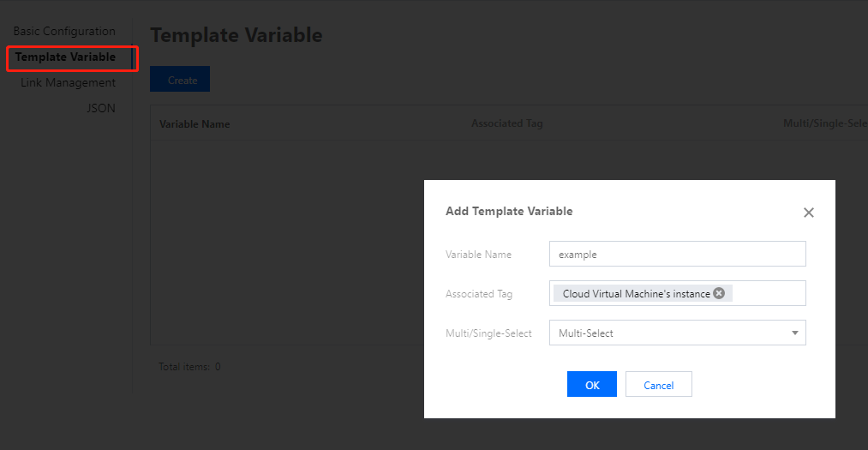Click the Multi-Select value in combo box
Viewport: 868px width, 450px height.
(x=586, y=333)
